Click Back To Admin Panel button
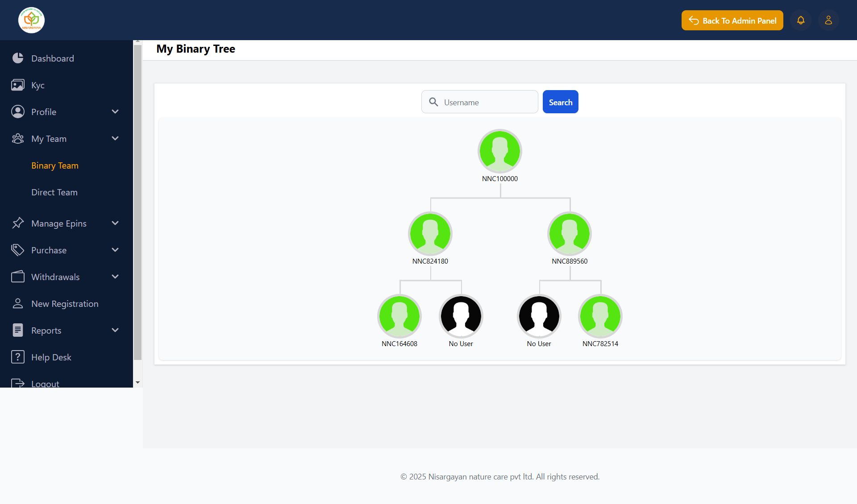This screenshot has width=857, height=504. tap(732, 21)
